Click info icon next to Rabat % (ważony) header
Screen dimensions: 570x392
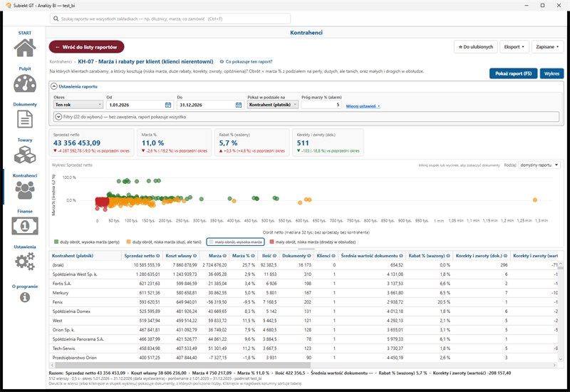pos(448,256)
